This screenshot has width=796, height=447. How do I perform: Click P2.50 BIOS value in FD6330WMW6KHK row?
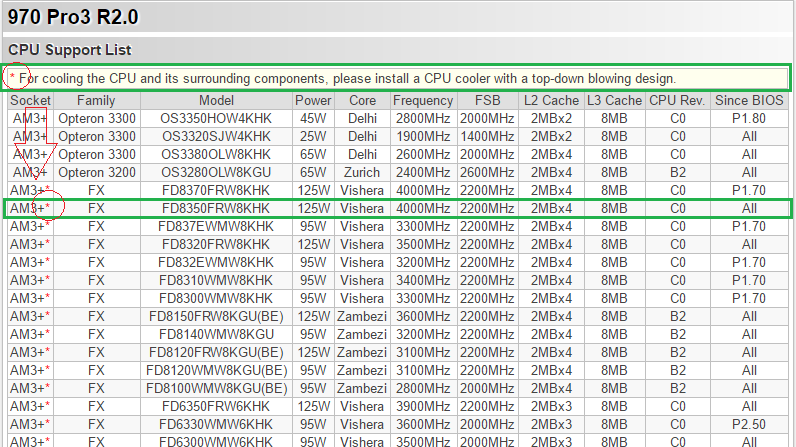(749, 424)
